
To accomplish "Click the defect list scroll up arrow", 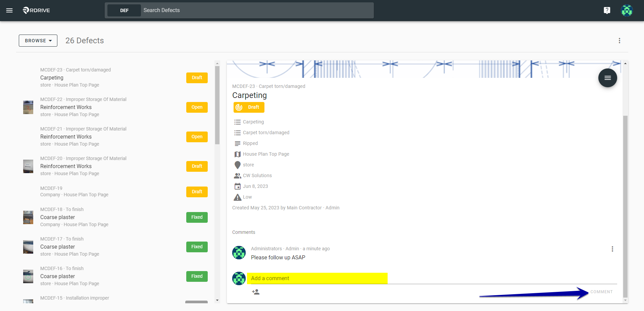I will click(x=217, y=63).
